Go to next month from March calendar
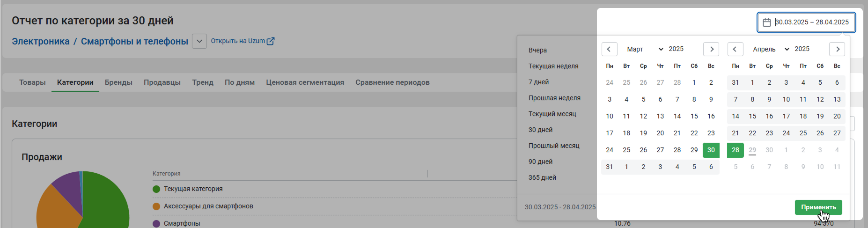Image resolution: width=868 pixels, height=228 pixels. (712, 49)
